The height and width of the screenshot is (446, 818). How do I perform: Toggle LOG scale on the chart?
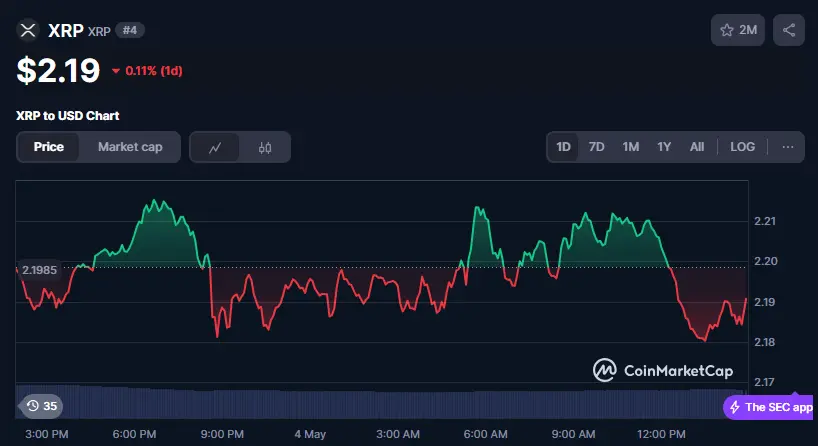click(x=742, y=147)
